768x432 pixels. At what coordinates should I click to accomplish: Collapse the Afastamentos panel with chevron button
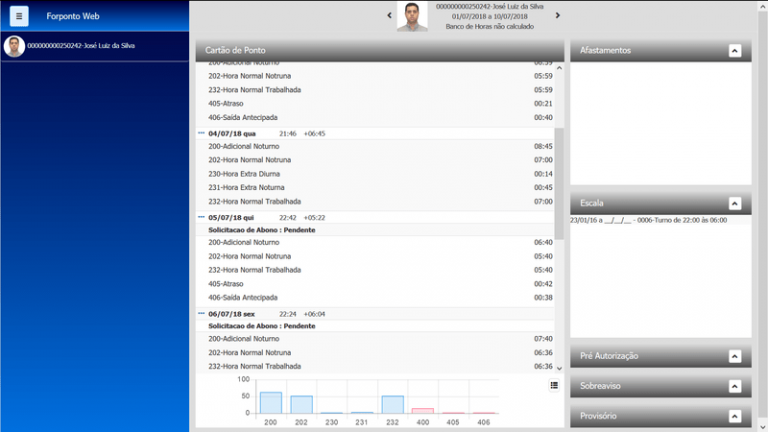tap(735, 51)
